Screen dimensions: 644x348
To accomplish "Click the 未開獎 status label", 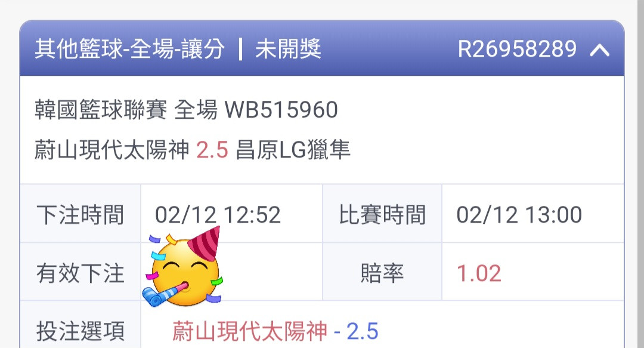I will click(288, 49).
